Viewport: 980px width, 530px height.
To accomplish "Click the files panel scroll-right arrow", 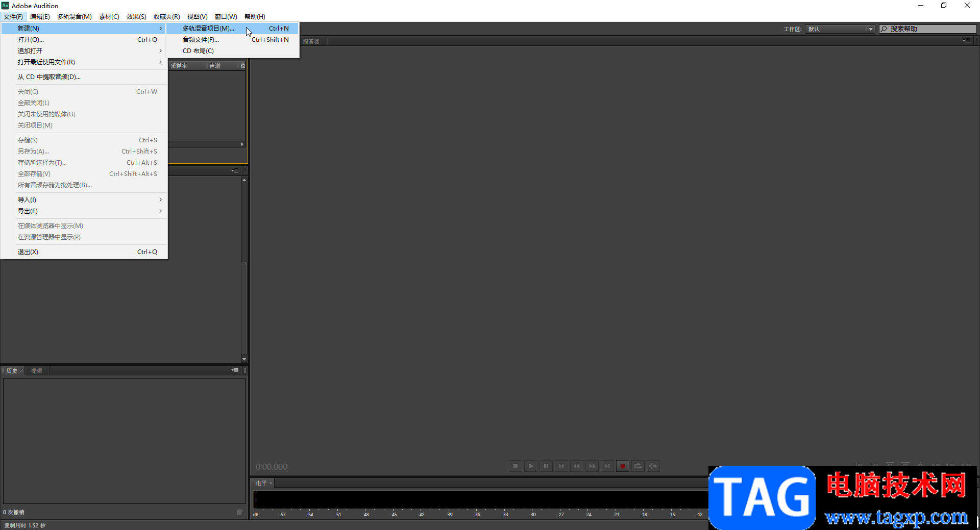I will (x=242, y=144).
